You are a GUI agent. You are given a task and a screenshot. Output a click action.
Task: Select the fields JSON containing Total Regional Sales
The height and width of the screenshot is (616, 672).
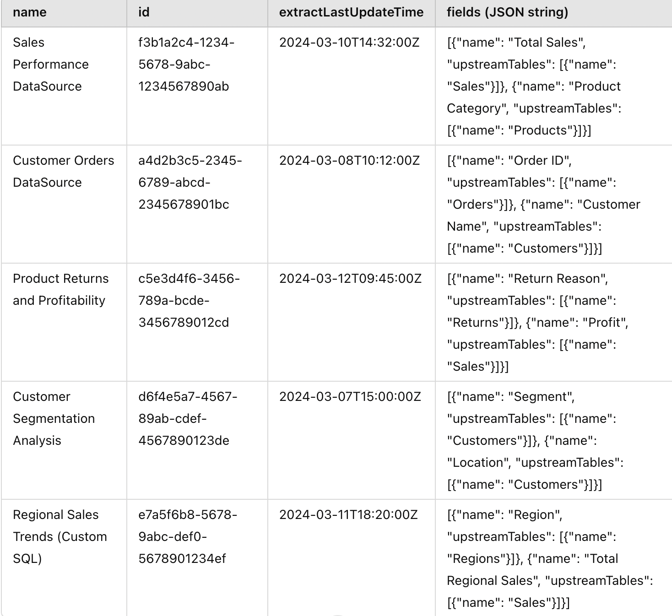[549, 559]
